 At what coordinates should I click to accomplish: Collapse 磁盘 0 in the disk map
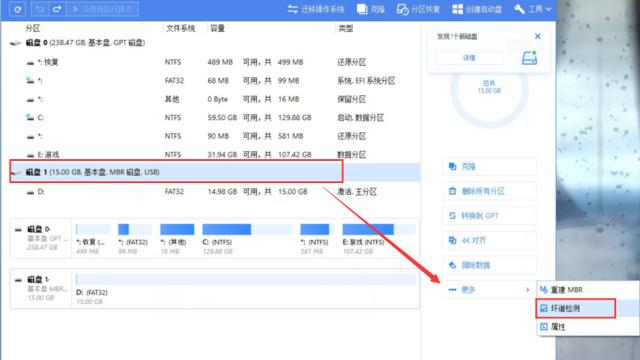(x=18, y=229)
